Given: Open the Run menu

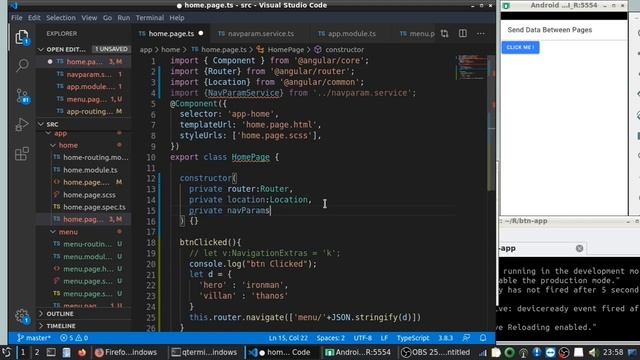Looking at the screenshot, I should [x=124, y=18].
